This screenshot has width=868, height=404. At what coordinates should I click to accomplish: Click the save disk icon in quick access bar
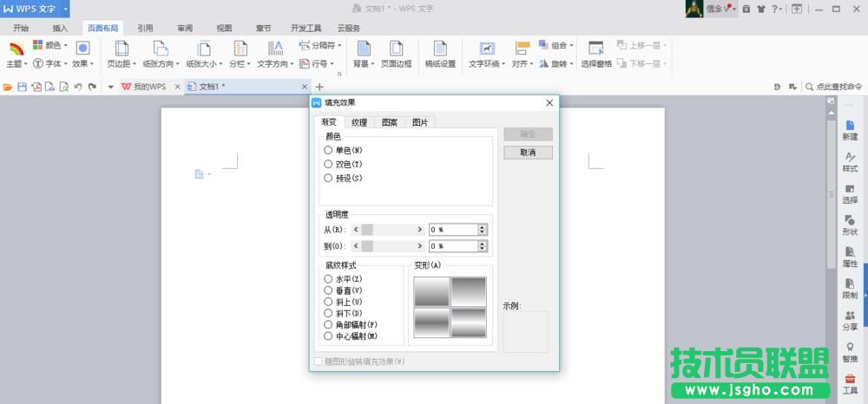[x=23, y=87]
